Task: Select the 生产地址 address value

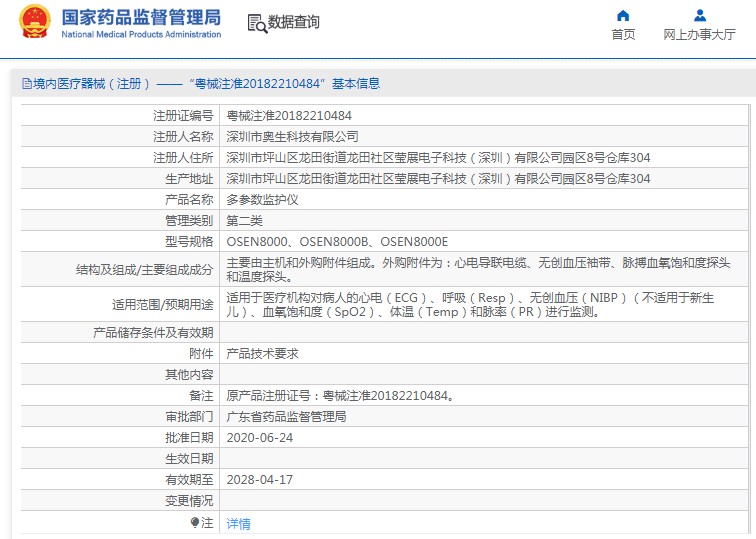Action: click(x=438, y=179)
